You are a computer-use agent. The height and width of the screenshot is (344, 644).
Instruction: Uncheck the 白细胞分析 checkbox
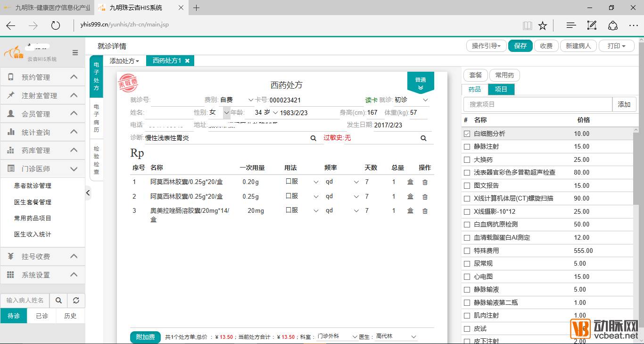tap(467, 134)
